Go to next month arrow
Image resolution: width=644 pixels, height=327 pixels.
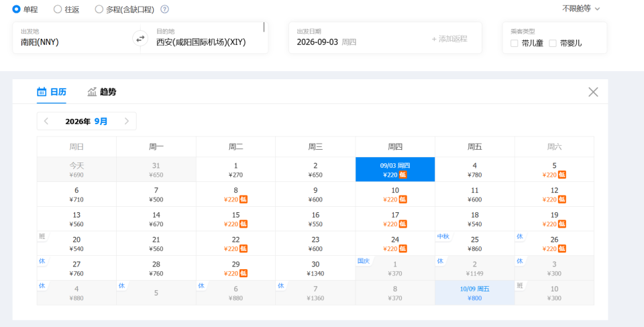tap(127, 121)
